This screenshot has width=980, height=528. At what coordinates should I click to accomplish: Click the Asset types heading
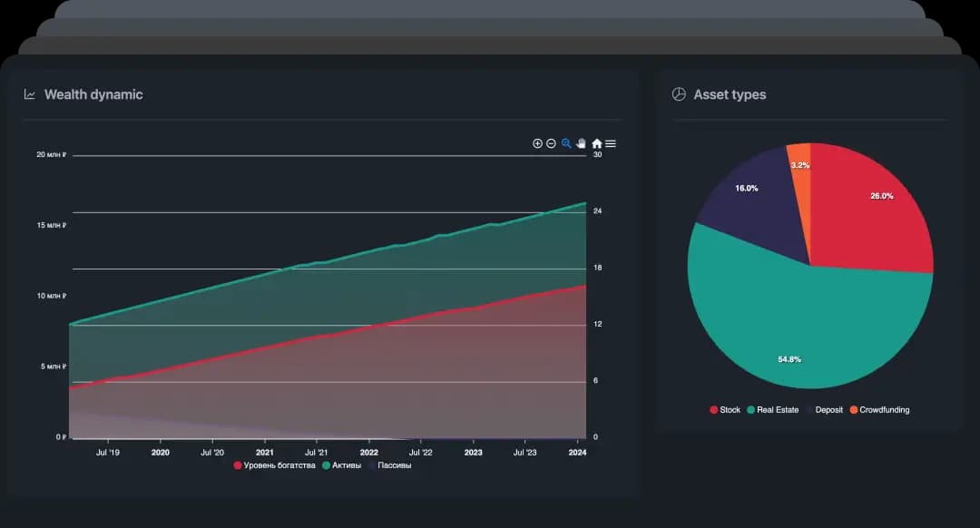(730, 94)
